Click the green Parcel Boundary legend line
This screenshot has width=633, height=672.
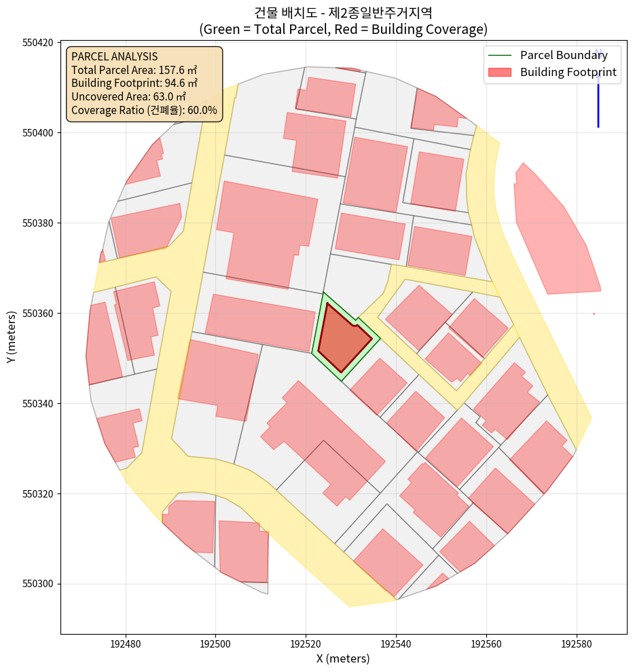click(500, 56)
